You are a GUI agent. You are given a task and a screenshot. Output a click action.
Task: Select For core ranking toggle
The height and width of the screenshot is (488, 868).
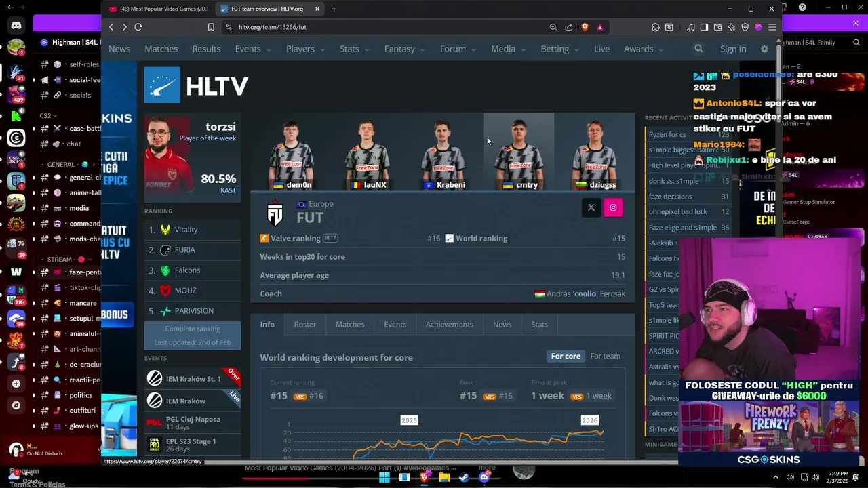pos(566,356)
